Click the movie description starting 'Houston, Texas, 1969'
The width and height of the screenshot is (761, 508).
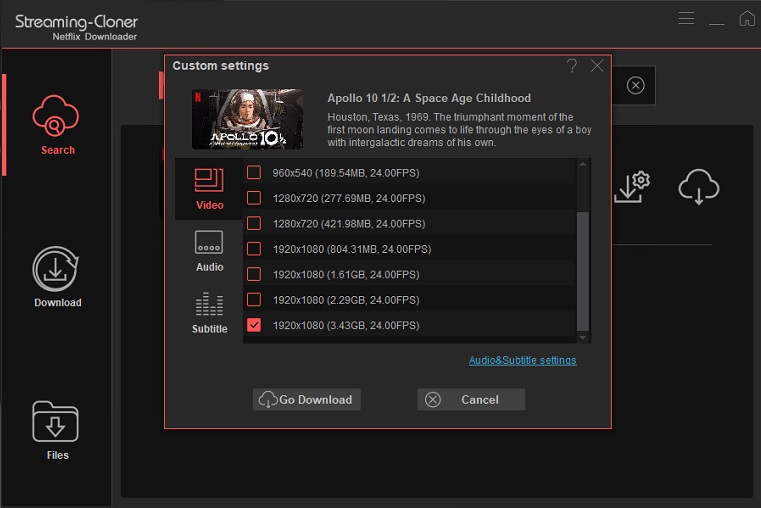coord(459,130)
